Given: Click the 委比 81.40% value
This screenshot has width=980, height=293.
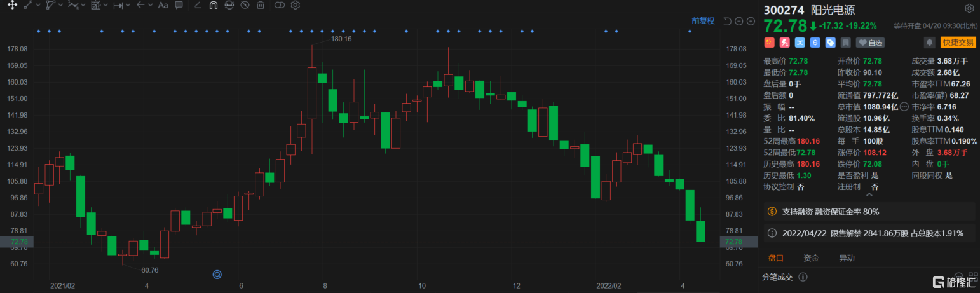Looking at the screenshot, I should [x=801, y=118].
